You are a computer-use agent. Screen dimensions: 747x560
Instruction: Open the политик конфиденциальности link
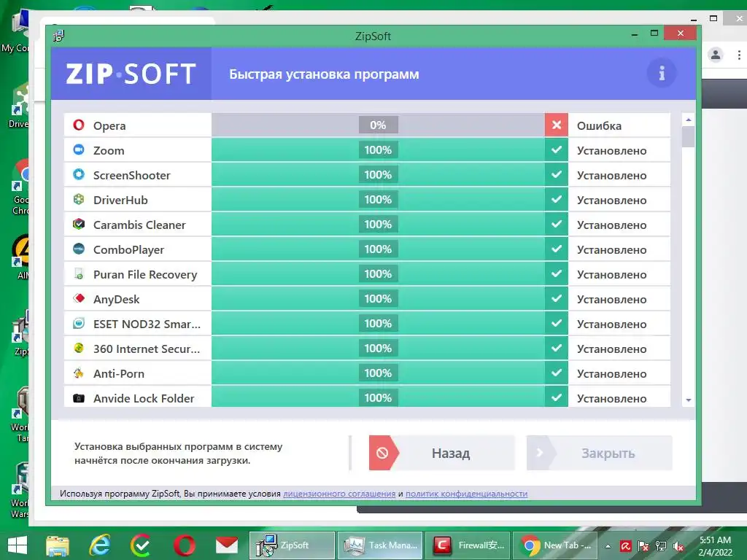point(466,494)
